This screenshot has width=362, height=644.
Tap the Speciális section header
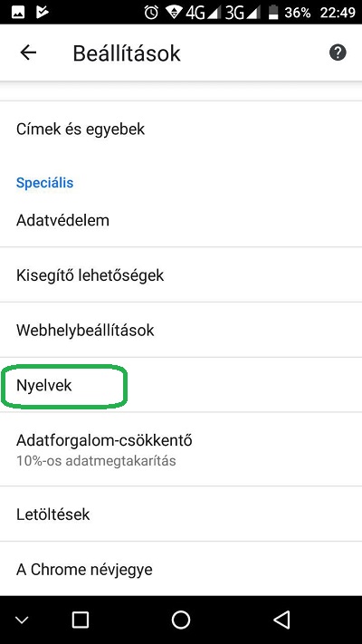pyautogui.click(x=44, y=182)
